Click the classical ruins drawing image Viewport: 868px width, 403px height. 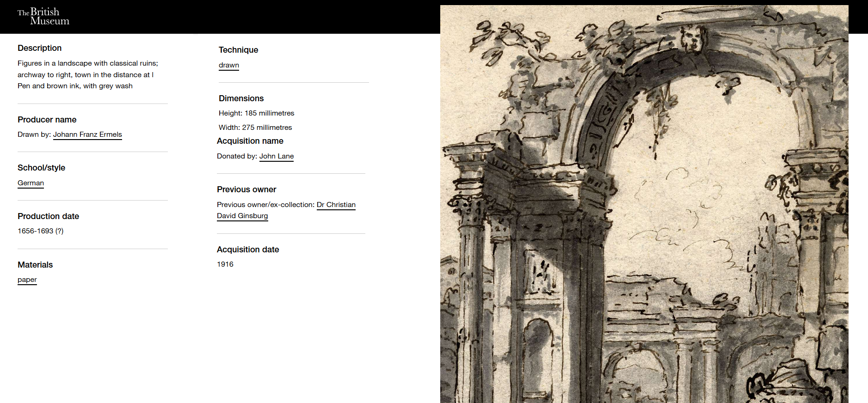[x=644, y=204]
